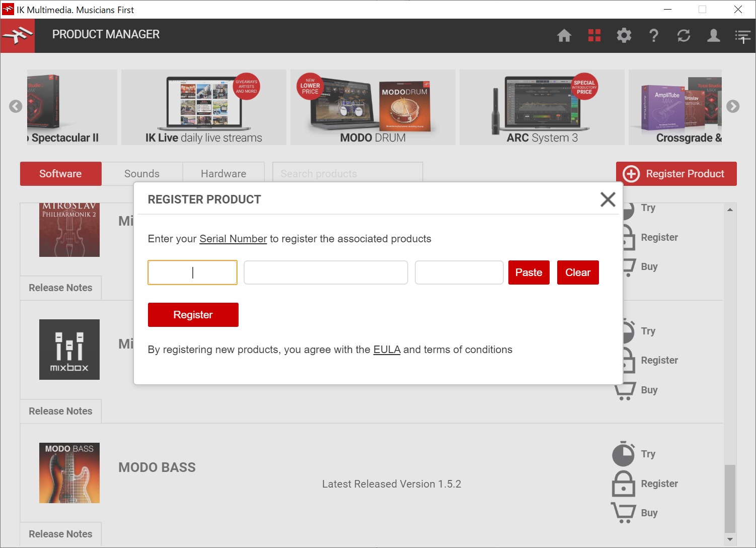Screen dimensions: 756x548
Task: Switch to the Hardware tab
Action: point(223,174)
